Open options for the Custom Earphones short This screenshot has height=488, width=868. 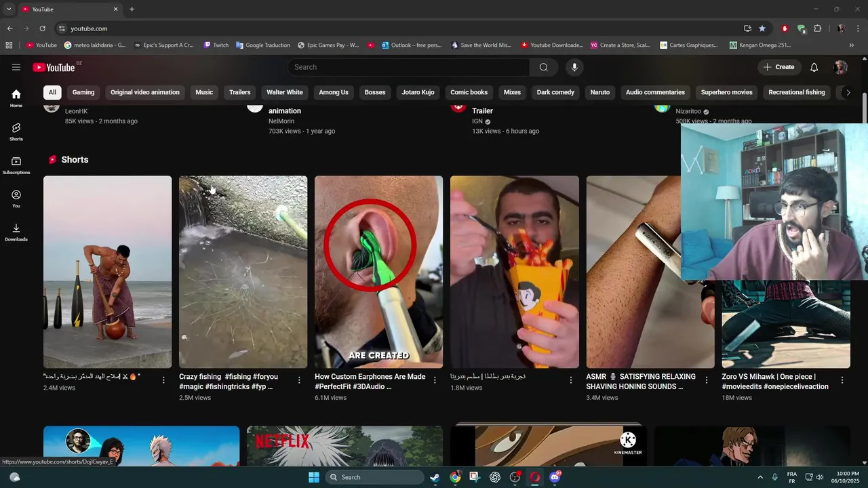435,380
